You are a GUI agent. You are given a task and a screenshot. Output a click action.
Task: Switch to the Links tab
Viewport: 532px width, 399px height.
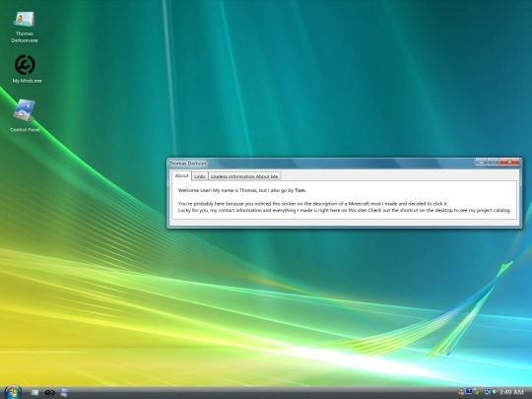click(x=200, y=176)
